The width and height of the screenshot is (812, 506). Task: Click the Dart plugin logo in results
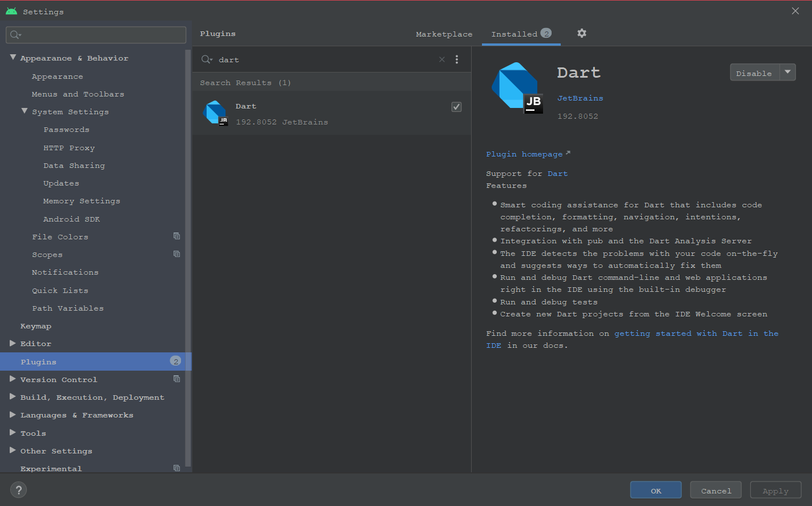tap(215, 113)
